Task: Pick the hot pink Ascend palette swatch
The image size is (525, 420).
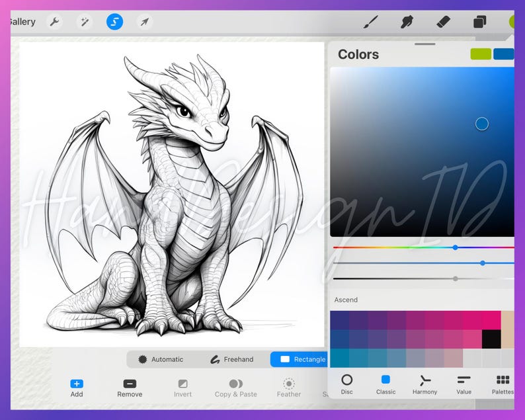Action: point(491,320)
